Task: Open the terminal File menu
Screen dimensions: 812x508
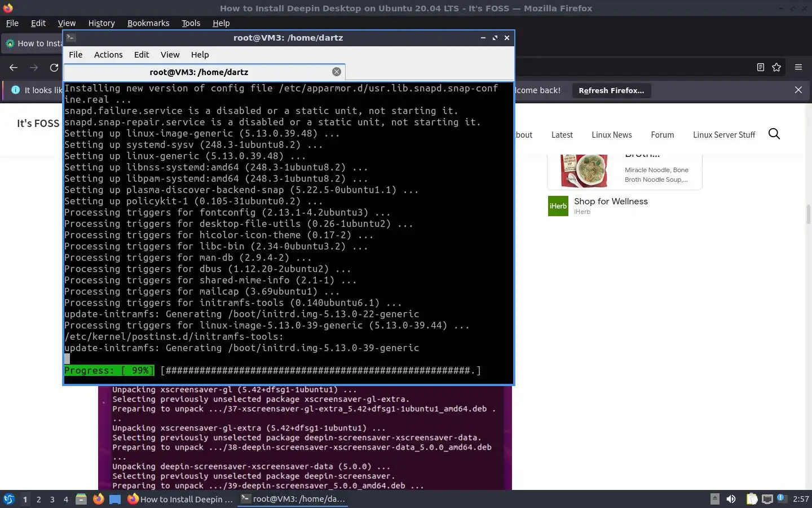Action: (76, 55)
